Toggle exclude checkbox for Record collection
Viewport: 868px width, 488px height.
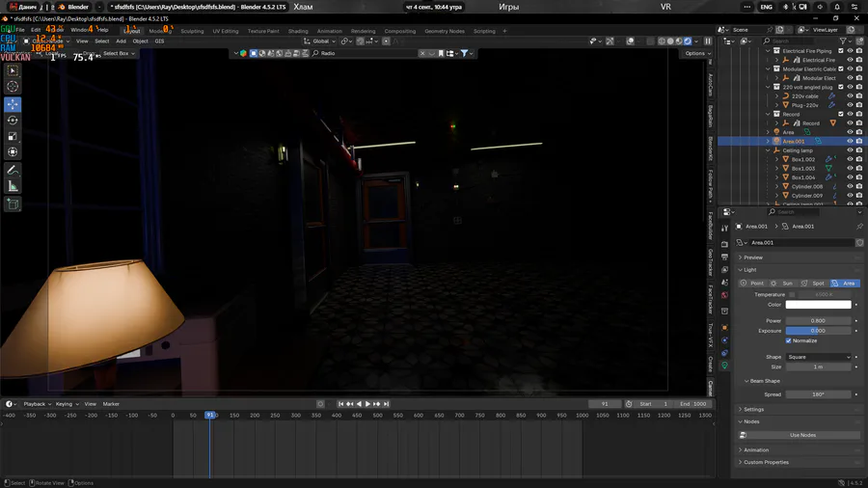click(841, 114)
